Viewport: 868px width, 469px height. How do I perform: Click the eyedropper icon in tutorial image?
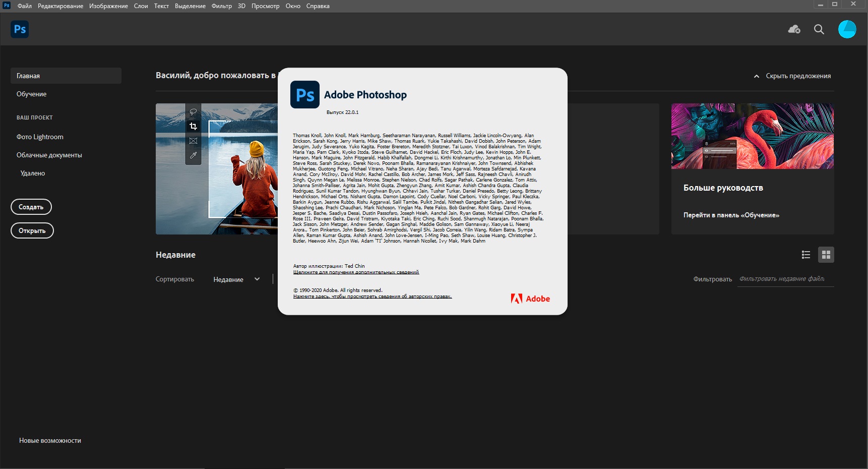tap(193, 155)
